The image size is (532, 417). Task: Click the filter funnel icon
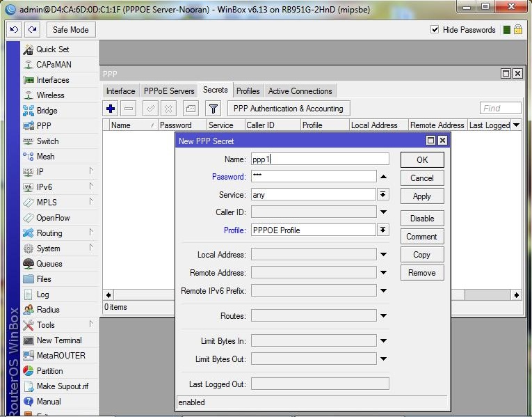tap(213, 109)
